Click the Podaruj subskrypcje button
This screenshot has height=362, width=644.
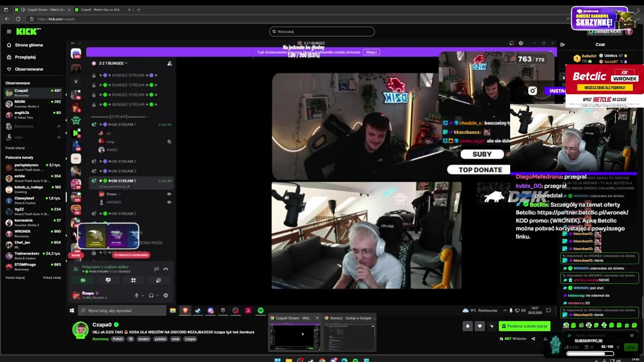pyautogui.click(x=524, y=326)
